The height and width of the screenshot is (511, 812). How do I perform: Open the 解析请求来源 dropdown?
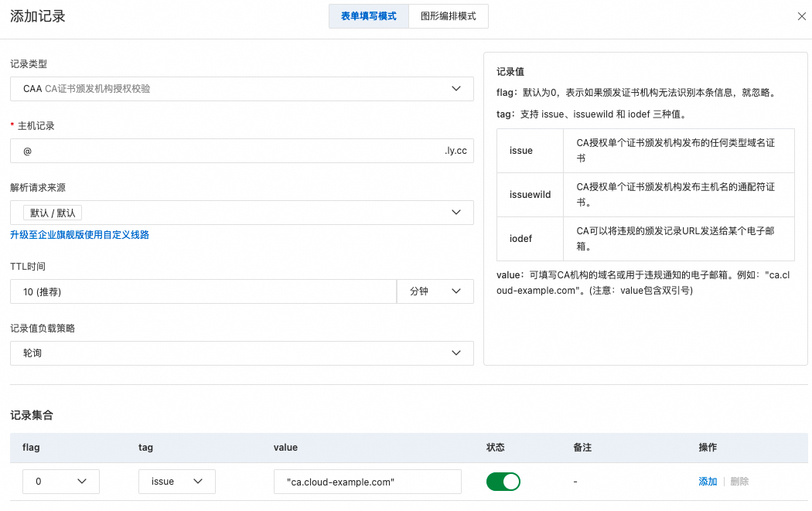coord(242,213)
